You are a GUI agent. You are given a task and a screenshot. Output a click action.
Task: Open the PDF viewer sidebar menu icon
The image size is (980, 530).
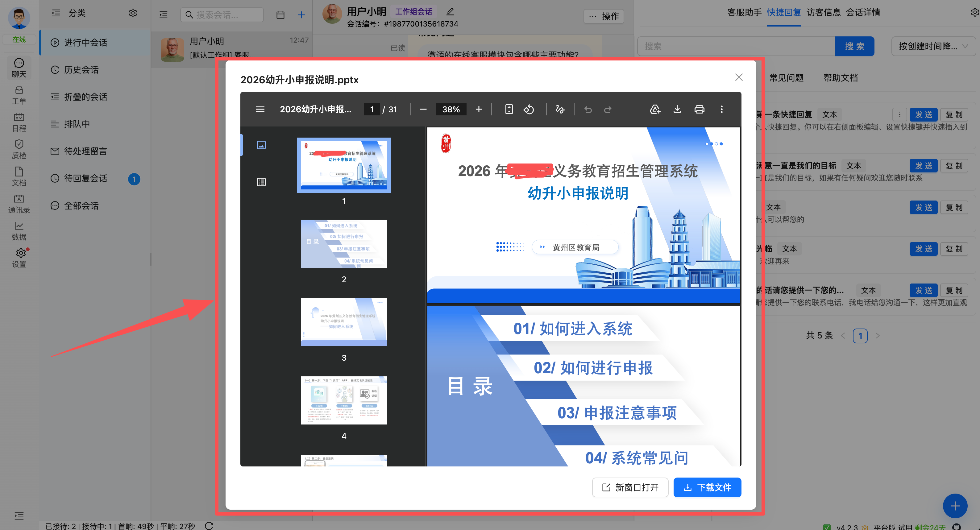pos(260,109)
